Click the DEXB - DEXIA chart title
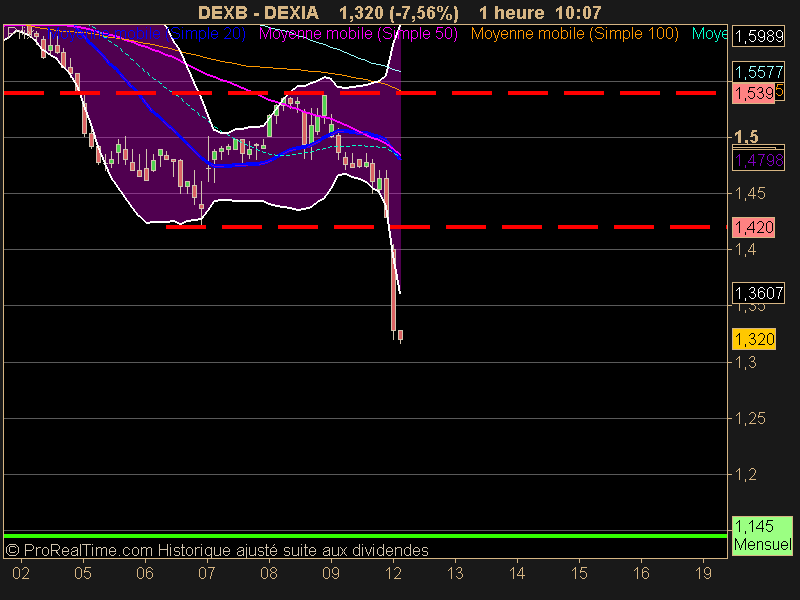 258,13
